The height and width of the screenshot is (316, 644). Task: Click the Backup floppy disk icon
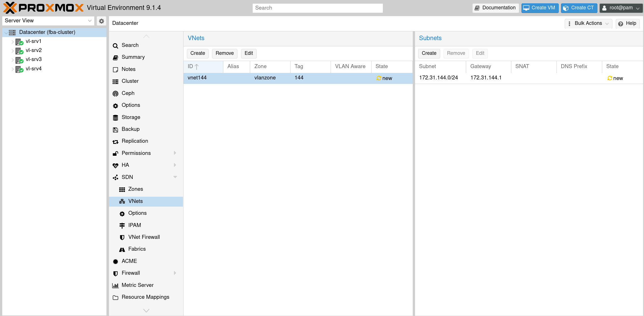pos(115,130)
